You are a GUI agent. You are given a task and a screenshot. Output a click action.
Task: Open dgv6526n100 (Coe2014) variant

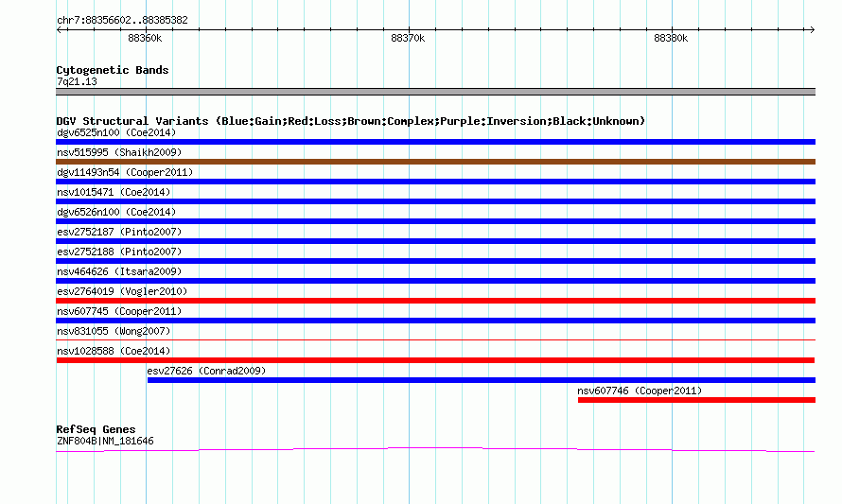[x=116, y=212]
